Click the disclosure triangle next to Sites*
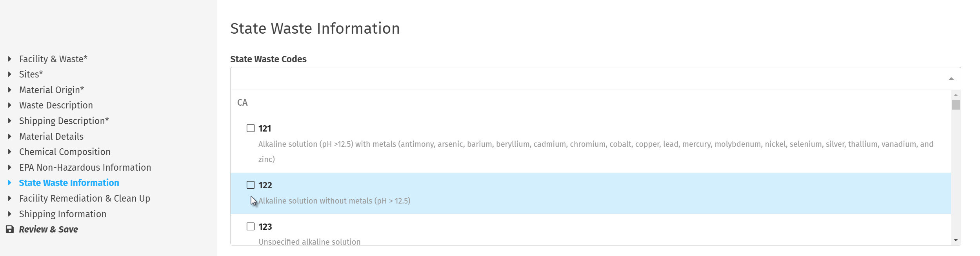The height and width of the screenshot is (256, 980). point(9,74)
